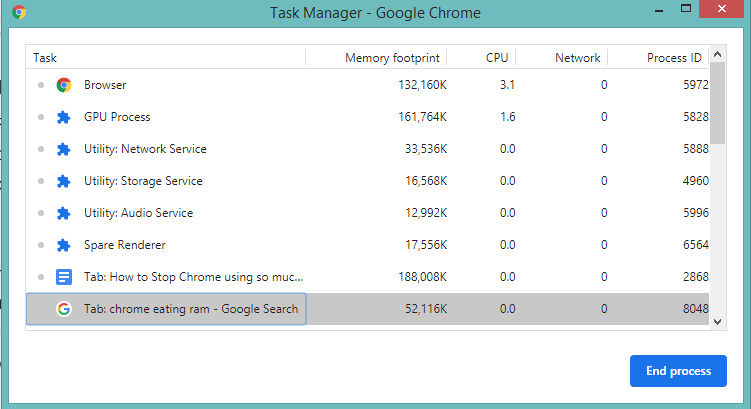Click memory value 52,116K
Screen dimensions: 751x409
click(x=426, y=309)
